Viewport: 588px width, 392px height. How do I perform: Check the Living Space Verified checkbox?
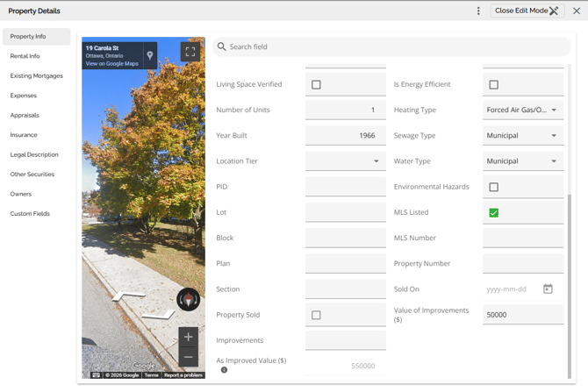click(316, 85)
